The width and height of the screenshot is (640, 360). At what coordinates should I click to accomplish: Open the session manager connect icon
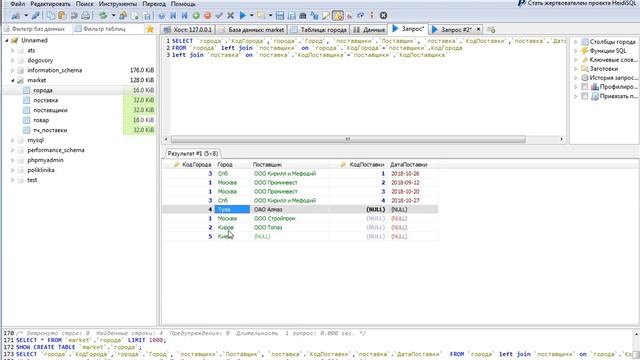click(x=16, y=16)
